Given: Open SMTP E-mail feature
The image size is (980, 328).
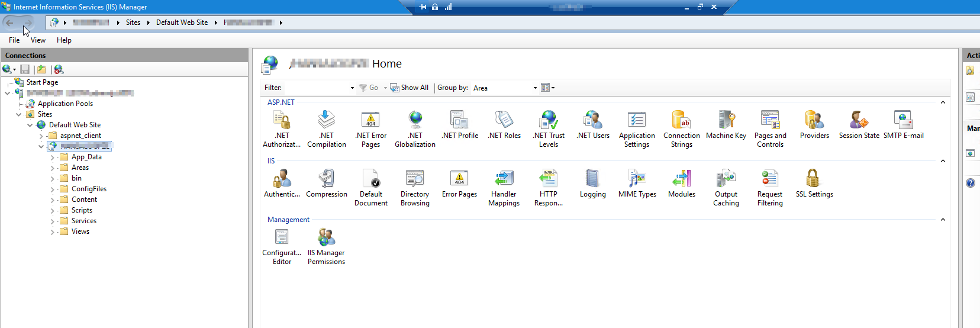Looking at the screenshot, I should point(904,124).
